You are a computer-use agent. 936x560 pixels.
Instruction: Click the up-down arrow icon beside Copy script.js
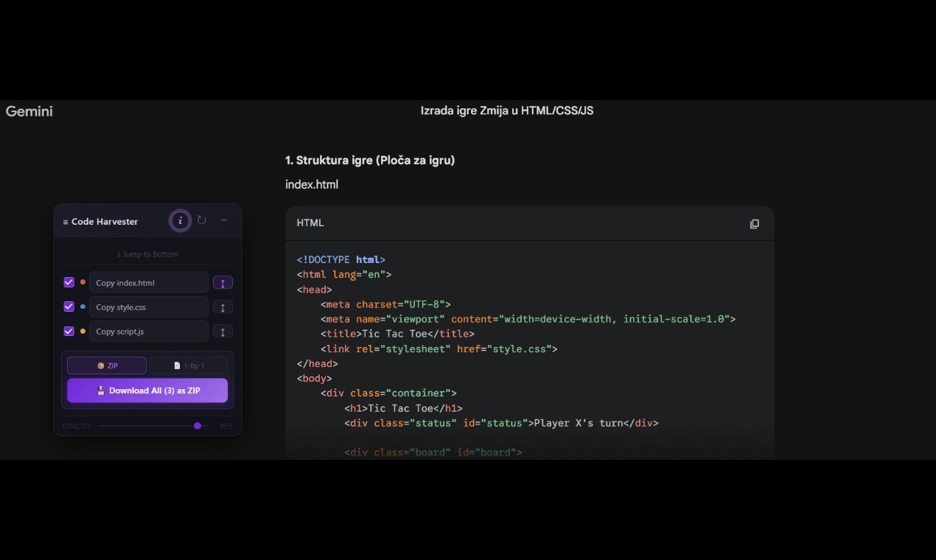tap(223, 331)
